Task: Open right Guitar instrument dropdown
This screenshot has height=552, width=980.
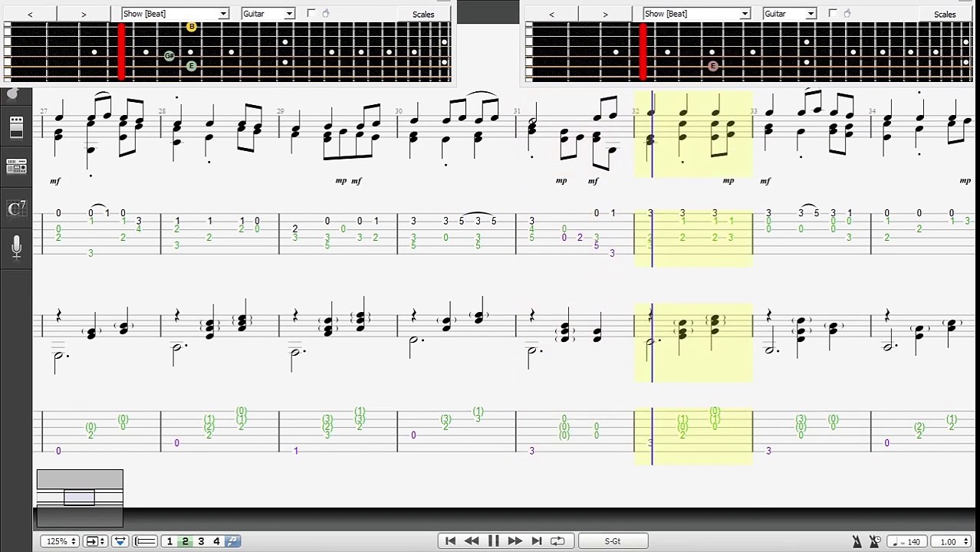Action: tap(789, 14)
